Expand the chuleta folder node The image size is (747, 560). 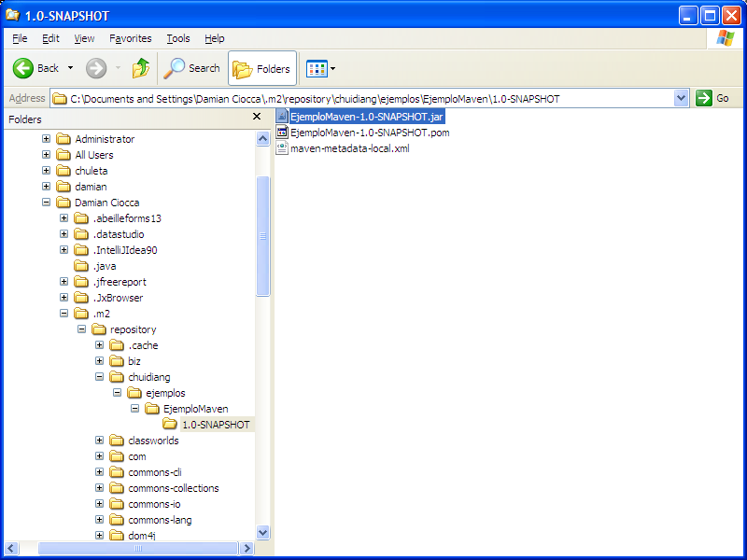46,171
